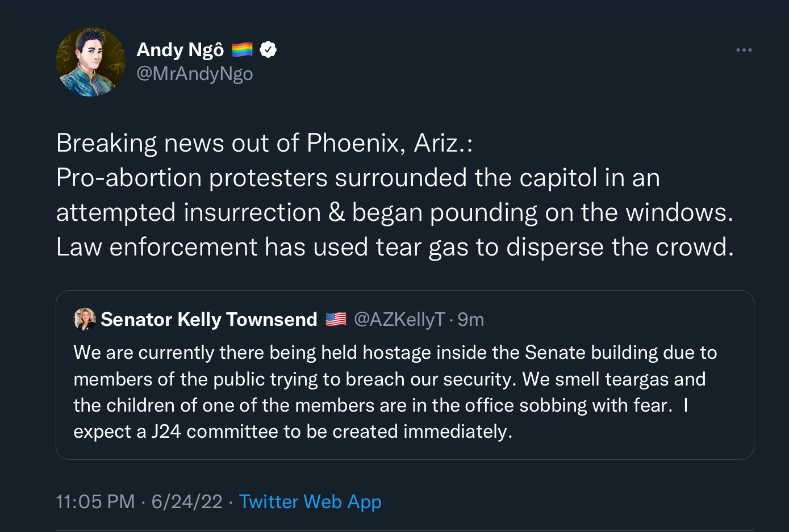Click the 6/24/22 date text
Screen dimensions: 789x532
click(x=187, y=502)
